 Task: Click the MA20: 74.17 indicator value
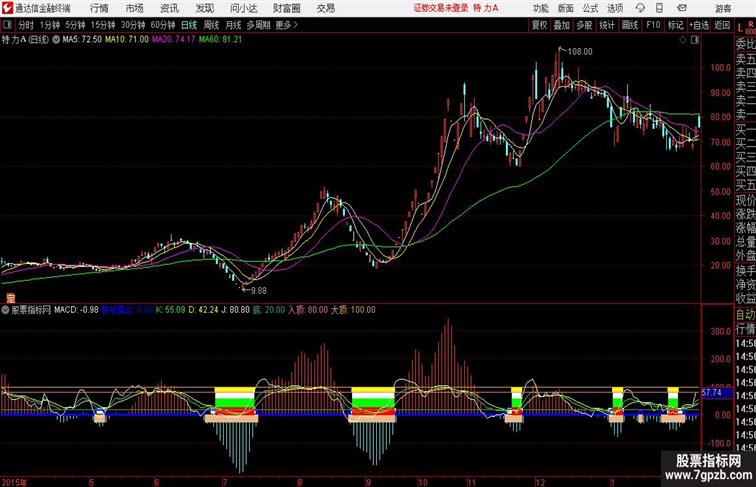(x=174, y=40)
